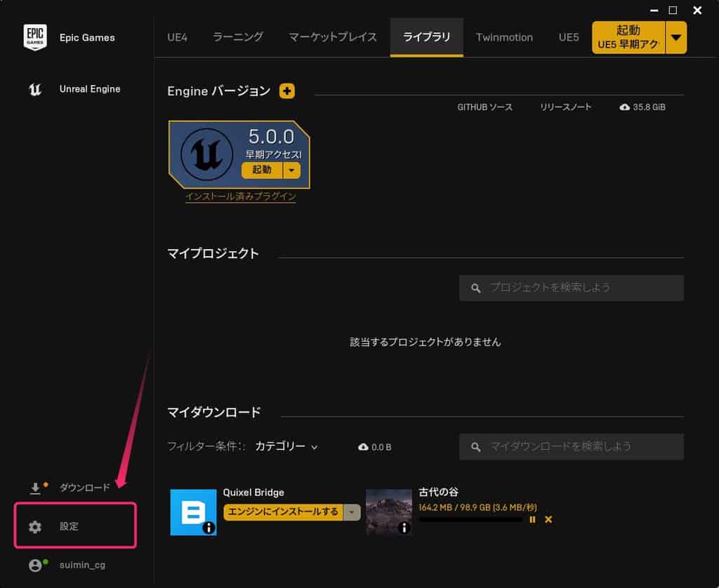Image resolution: width=719 pixels, height=588 pixels.
Task: Open the マーケットプレイス tab
Action: [332, 37]
